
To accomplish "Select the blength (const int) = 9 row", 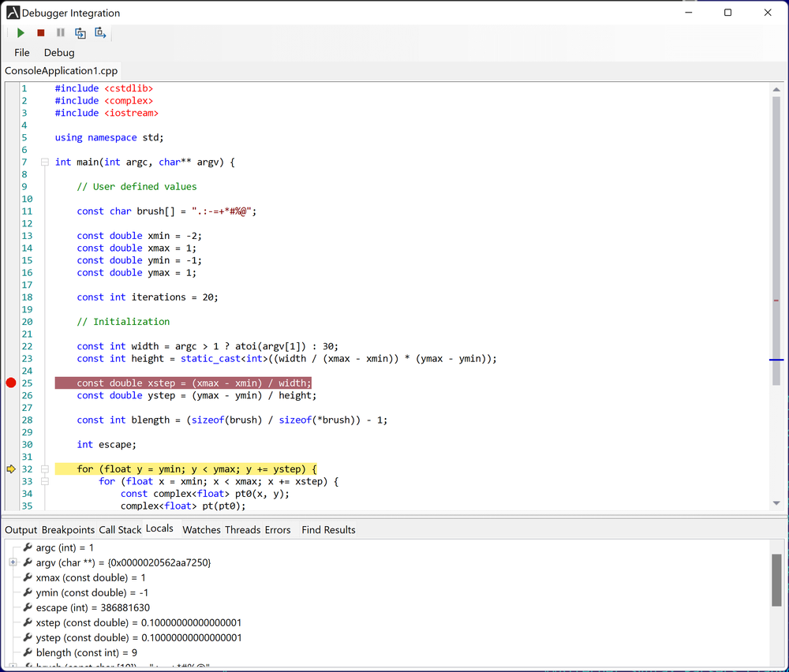I will (x=86, y=652).
